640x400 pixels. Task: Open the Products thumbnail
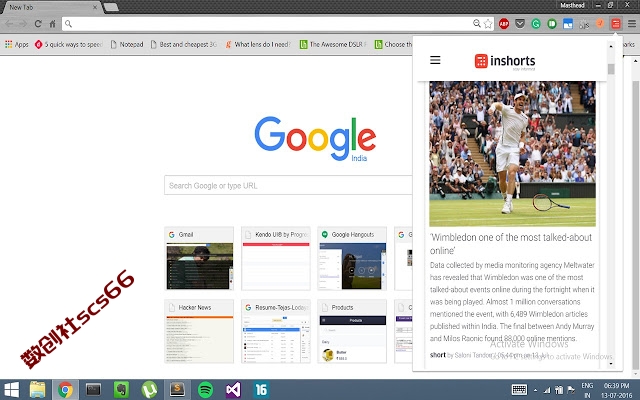[352, 331]
